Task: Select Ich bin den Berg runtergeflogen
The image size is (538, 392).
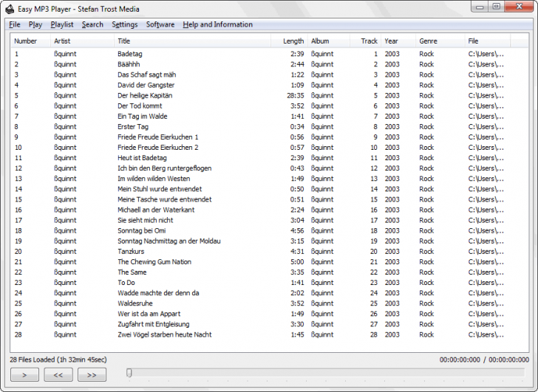Action: click(x=164, y=168)
